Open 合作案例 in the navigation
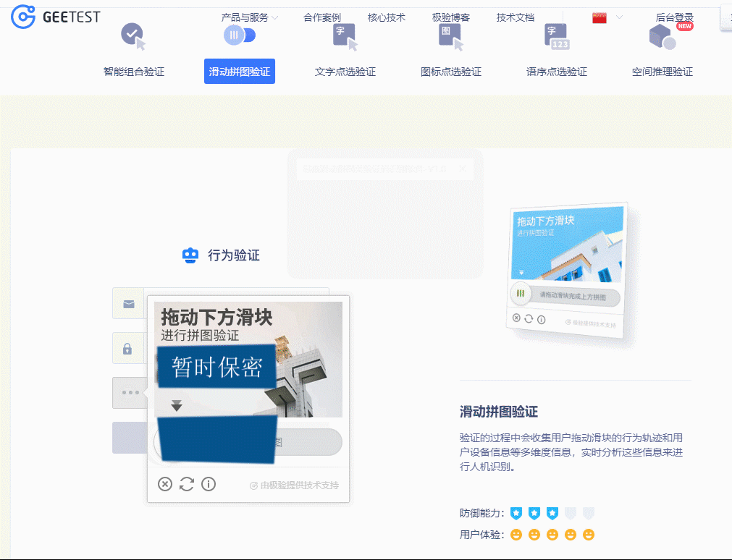 pos(322,17)
